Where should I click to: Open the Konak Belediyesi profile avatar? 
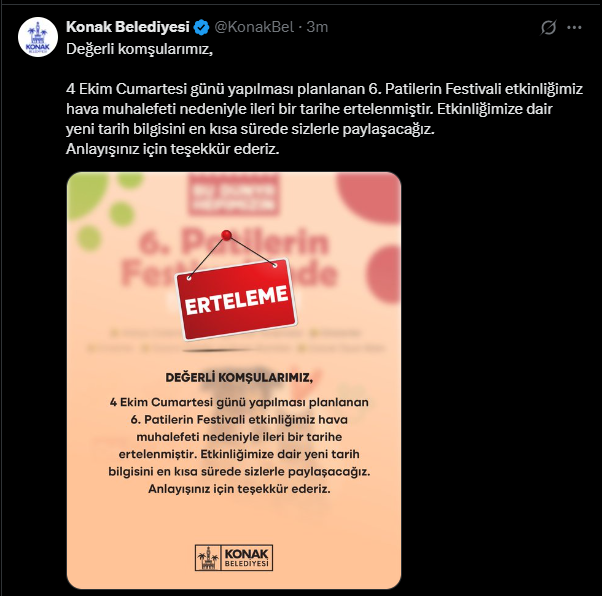click(x=38, y=37)
